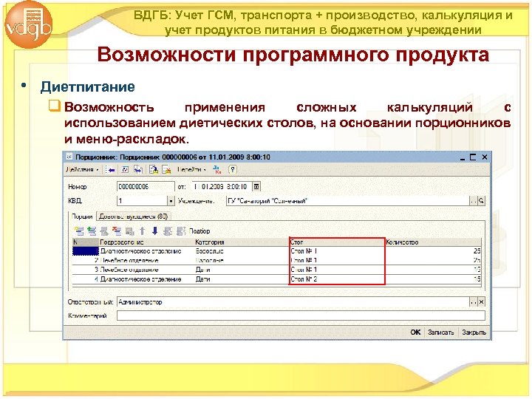Move the row up with the grey up arrow

point(142,231)
